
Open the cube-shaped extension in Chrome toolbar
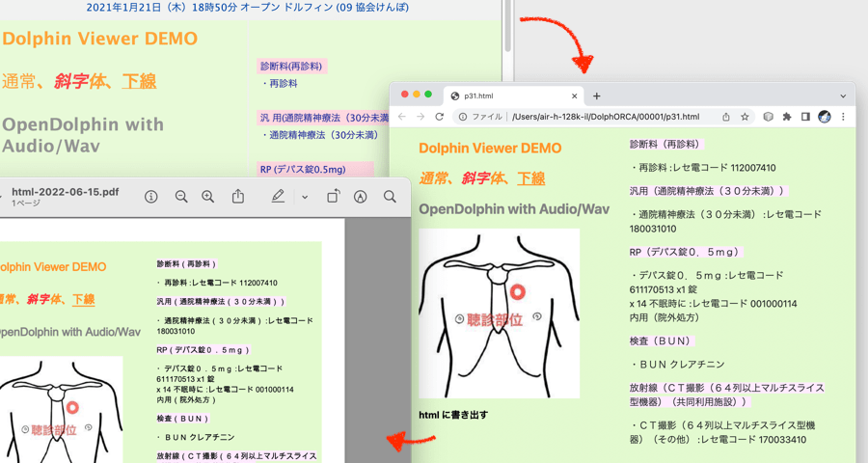(768, 117)
